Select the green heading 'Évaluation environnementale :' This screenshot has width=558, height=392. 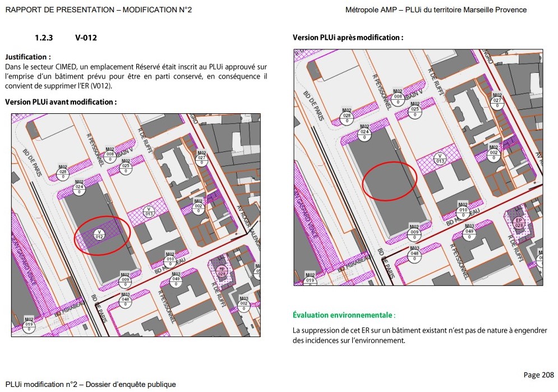tap(344, 315)
